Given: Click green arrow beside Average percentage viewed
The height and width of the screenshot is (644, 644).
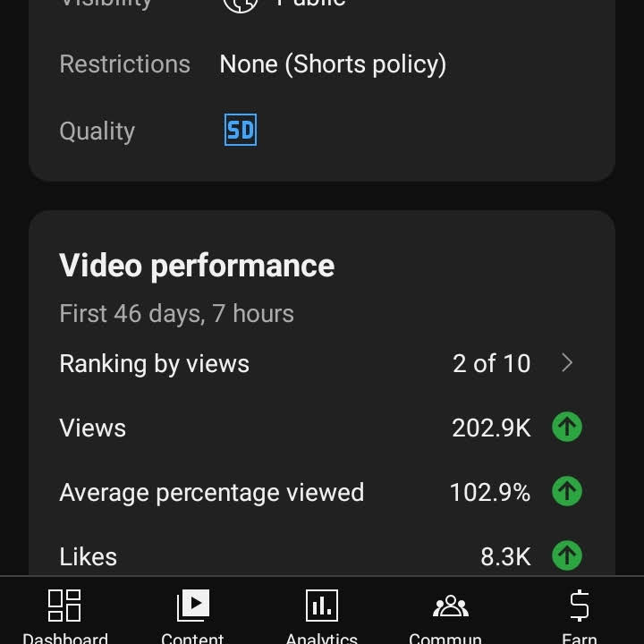Looking at the screenshot, I should point(567,491).
